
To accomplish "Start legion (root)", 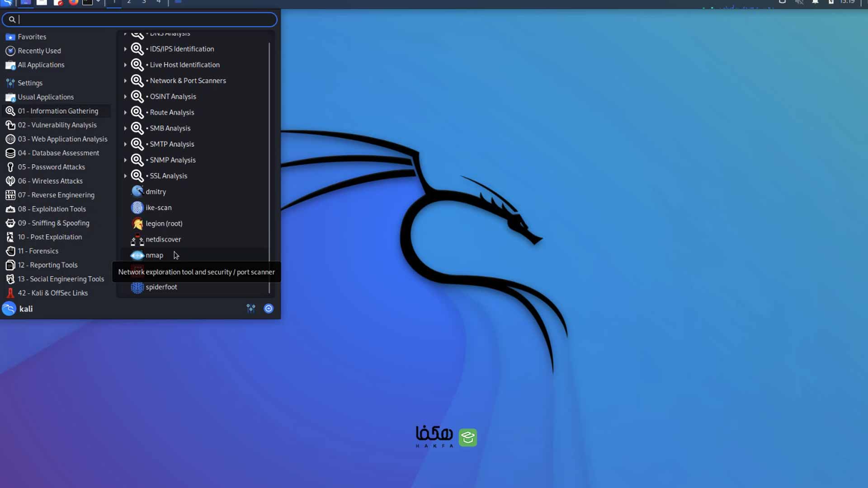I will tap(195, 223).
